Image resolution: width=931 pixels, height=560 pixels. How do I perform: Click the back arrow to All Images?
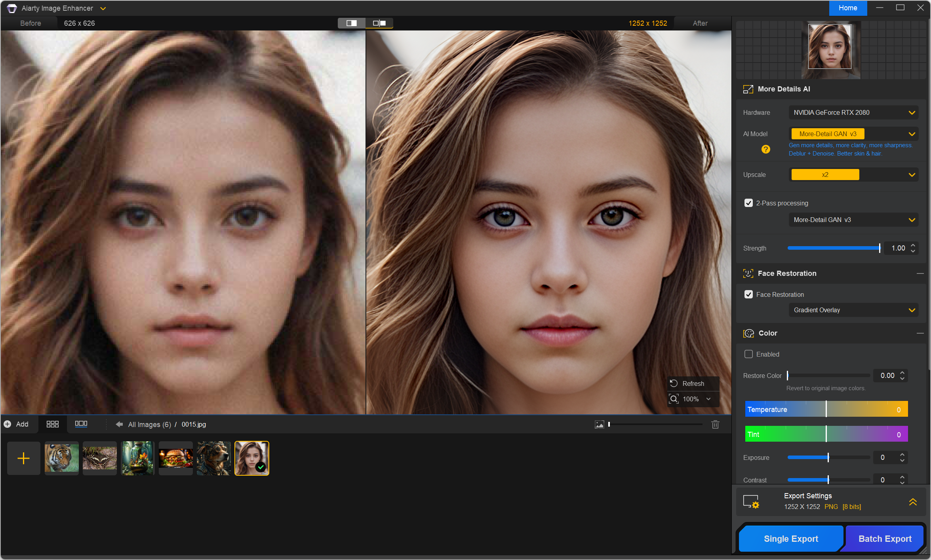[119, 424]
